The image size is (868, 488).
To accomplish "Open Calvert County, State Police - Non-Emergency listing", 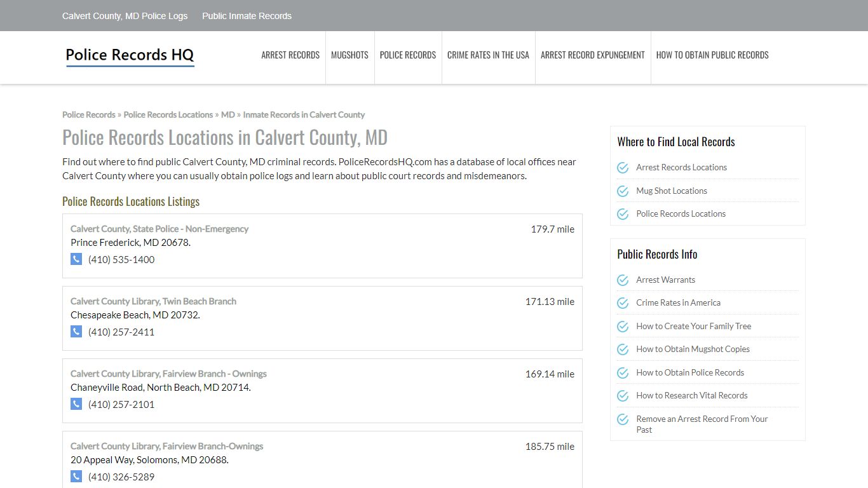I will click(x=159, y=229).
